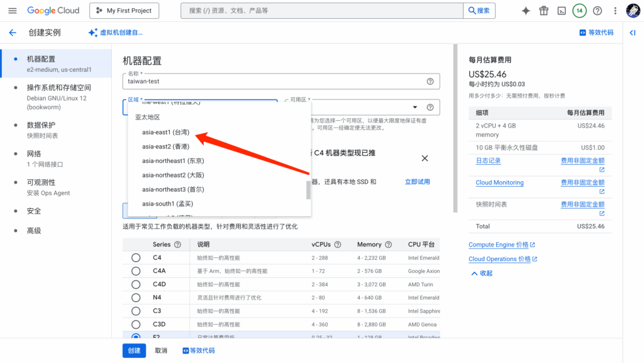
Task: Open 等效代码 in the top right
Action: tap(596, 33)
